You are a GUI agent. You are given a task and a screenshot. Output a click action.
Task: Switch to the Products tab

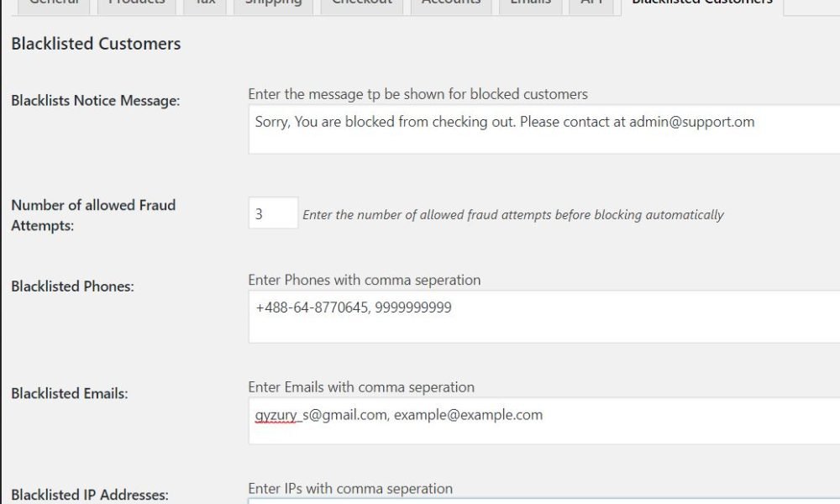(136, 5)
